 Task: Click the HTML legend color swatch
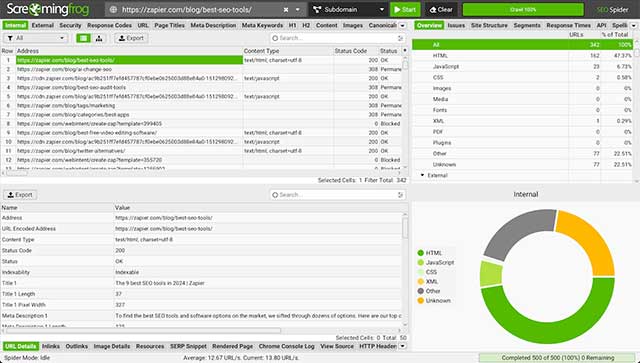pyautogui.click(x=420, y=253)
